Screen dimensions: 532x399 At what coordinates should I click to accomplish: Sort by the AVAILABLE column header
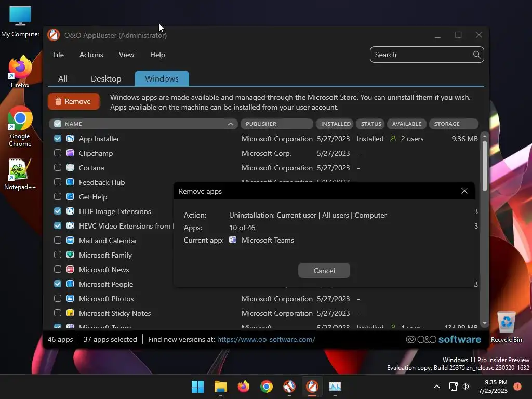tap(406, 124)
